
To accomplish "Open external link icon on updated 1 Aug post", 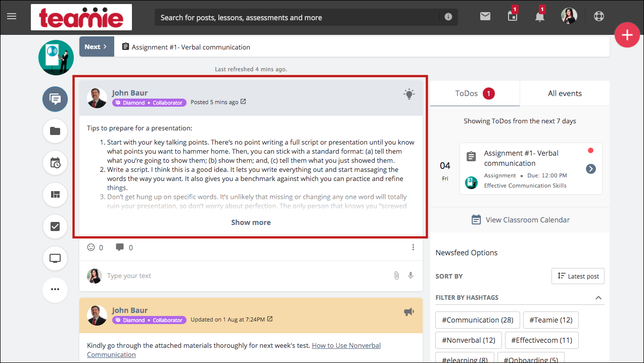I will 270,319.
